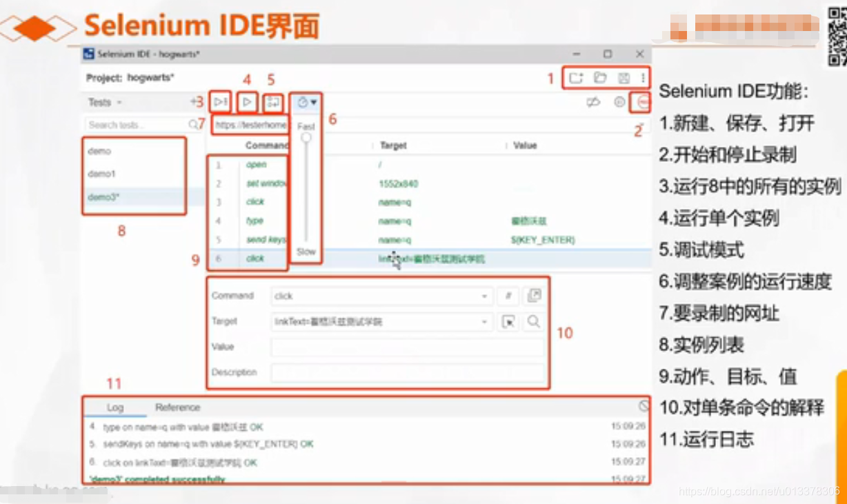847x504 pixels.
Task: Click the 1552x840 target cell
Action: pos(398,184)
